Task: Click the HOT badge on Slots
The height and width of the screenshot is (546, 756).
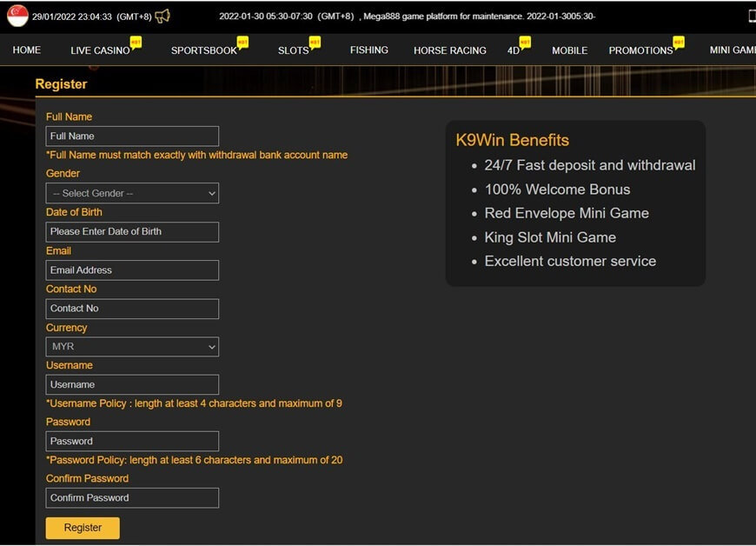Action: point(315,43)
